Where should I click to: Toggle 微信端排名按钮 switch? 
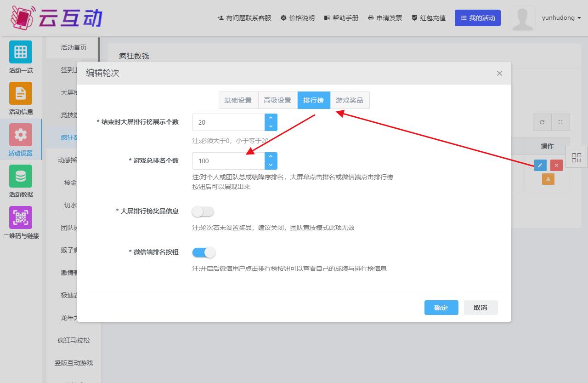pos(204,252)
